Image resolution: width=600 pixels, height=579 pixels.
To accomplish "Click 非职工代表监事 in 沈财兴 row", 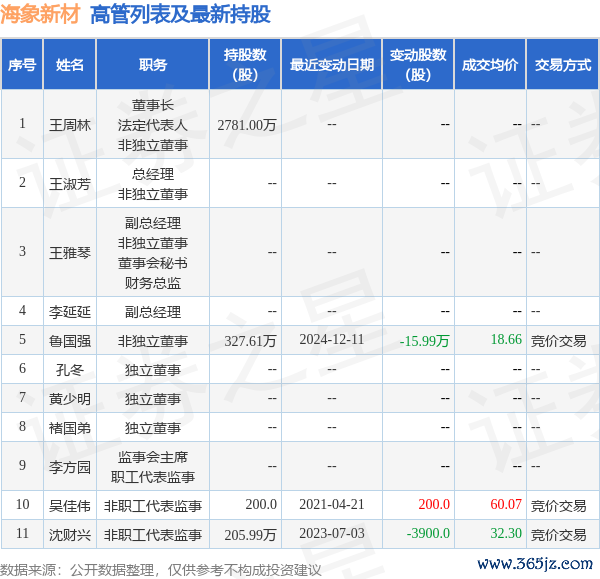I will pyautogui.click(x=153, y=535).
